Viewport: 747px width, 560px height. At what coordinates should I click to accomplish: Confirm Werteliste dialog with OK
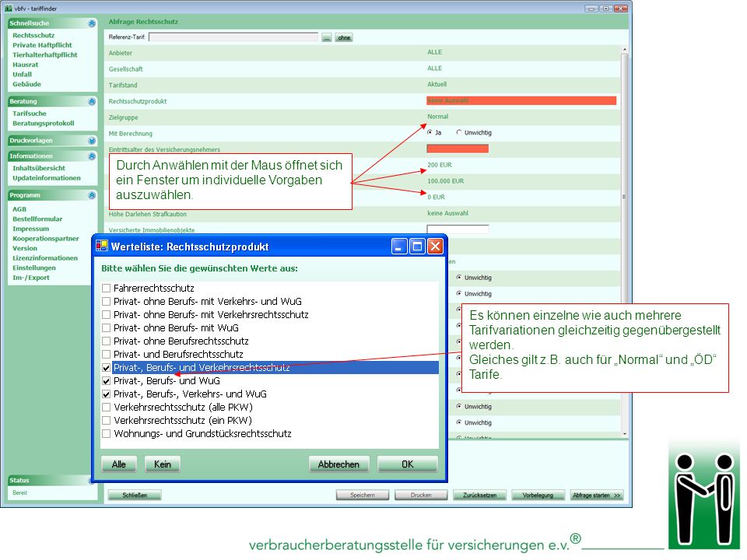coord(407,464)
